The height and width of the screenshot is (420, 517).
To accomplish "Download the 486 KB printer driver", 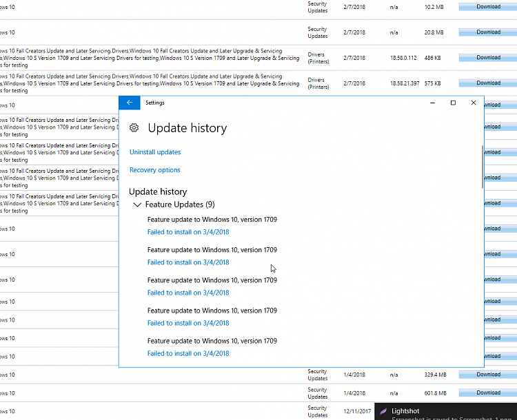I will tap(488, 57).
